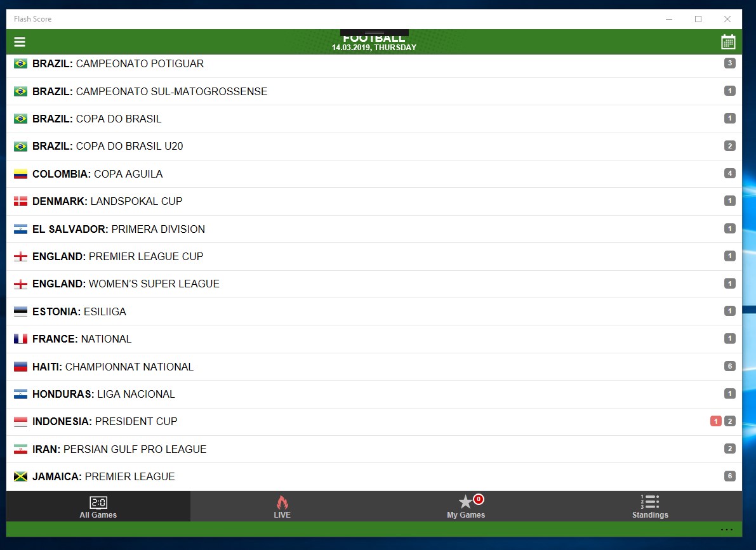
Task: Expand Brazil: Copa do Brasil U20 row
Action: [374, 146]
